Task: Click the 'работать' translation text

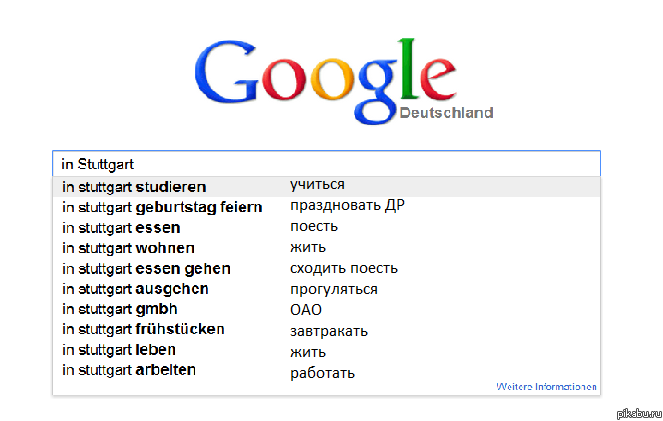Action: [323, 374]
